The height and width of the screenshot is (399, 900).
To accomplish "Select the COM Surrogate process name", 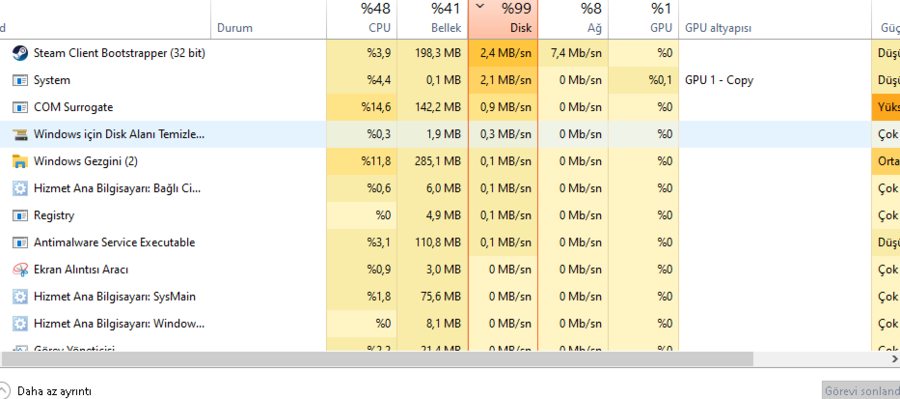I will tap(73, 107).
